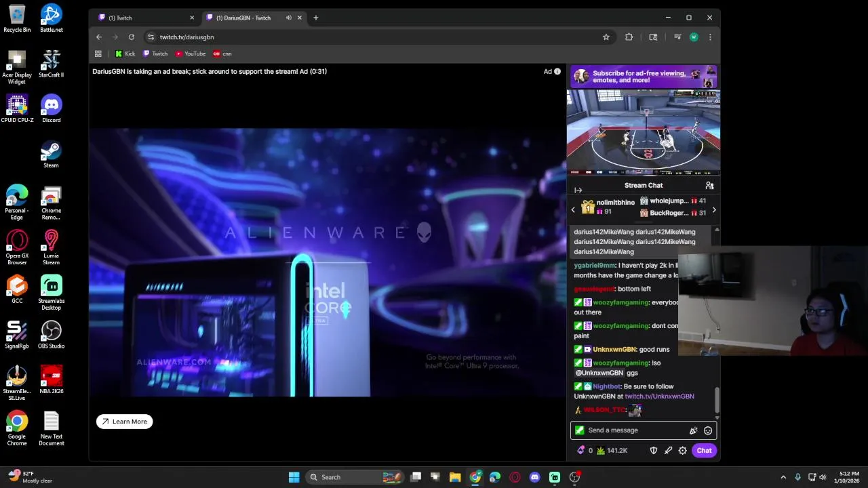868x488 pixels.
Task: Open File Explorer from the taskbar
Action: (x=455, y=477)
